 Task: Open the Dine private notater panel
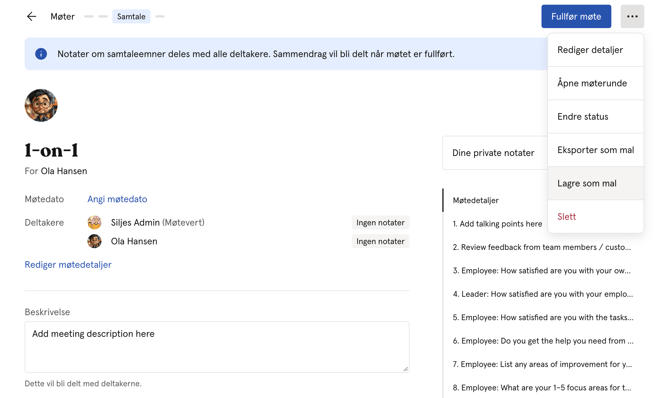click(495, 153)
